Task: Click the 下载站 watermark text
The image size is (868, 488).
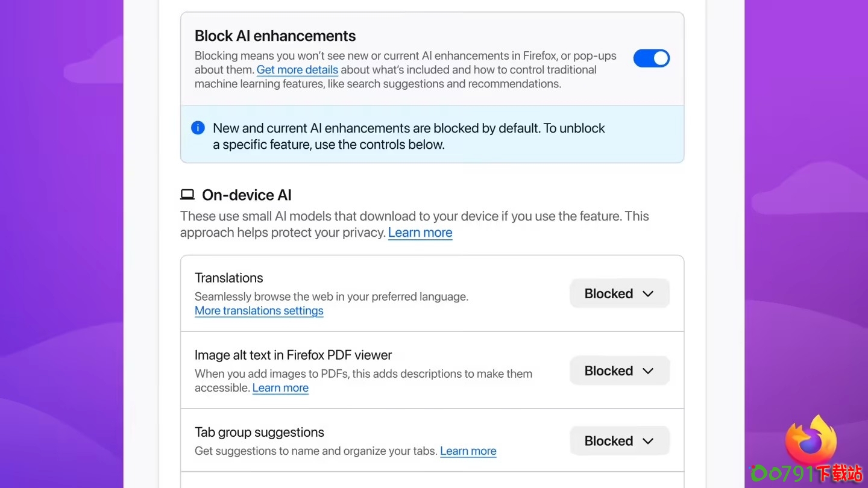Action: coord(839,474)
